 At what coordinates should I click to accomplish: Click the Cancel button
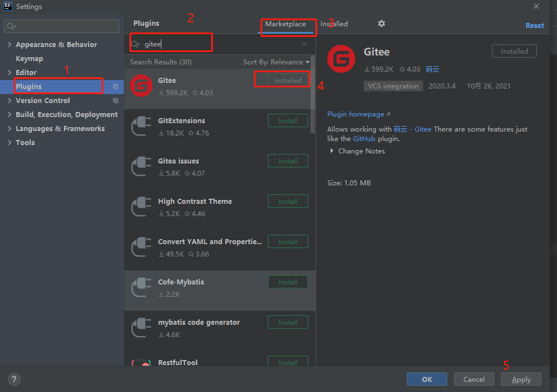pyautogui.click(x=474, y=379)
